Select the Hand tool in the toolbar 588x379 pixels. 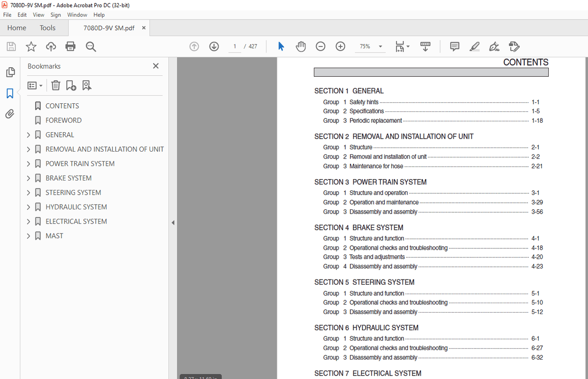click(x=301, y=46)
